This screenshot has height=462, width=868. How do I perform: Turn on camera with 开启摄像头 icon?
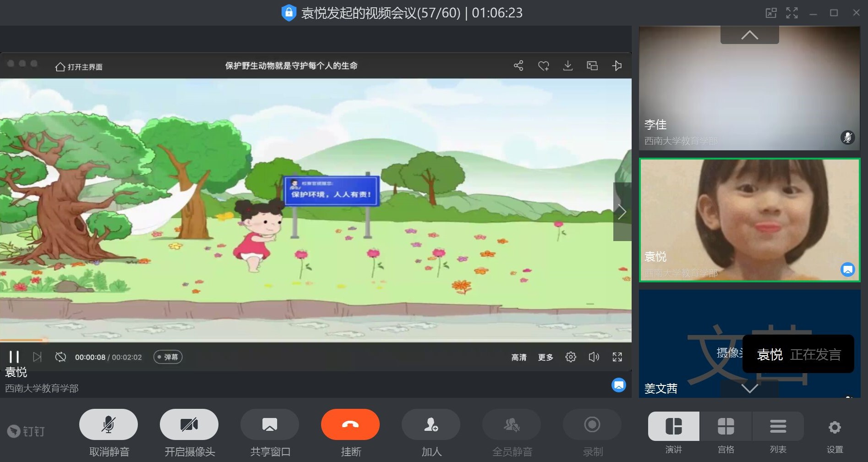pyautogui.click(x=189, y=424)
